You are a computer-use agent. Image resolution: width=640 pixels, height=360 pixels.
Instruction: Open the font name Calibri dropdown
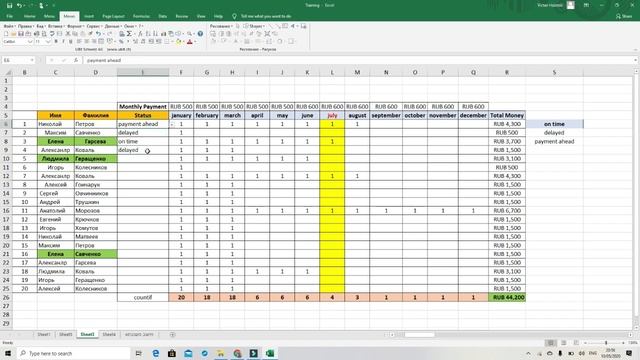[x=30, y=42]
